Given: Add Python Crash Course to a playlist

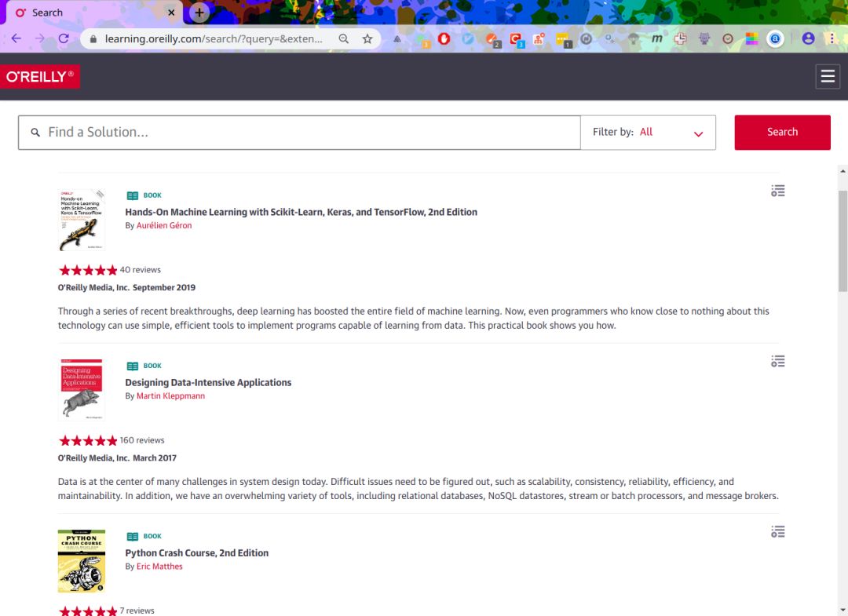Looking at the screenshot, I should (777, 532).
